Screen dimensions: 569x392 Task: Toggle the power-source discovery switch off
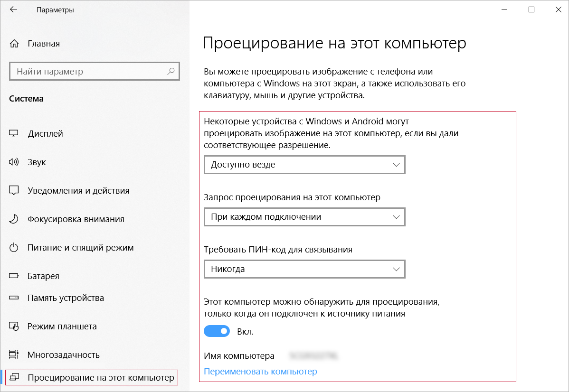click(217, 331)
